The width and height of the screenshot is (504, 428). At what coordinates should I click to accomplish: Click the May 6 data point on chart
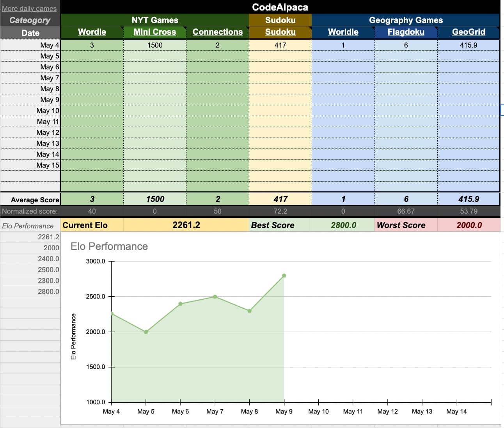point(180,304)
